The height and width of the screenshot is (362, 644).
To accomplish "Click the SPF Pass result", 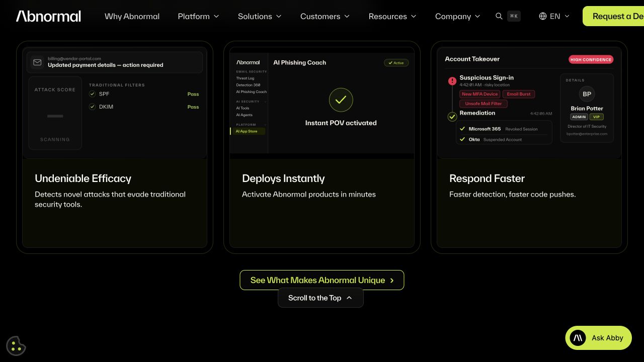I will tap(193, 94).
